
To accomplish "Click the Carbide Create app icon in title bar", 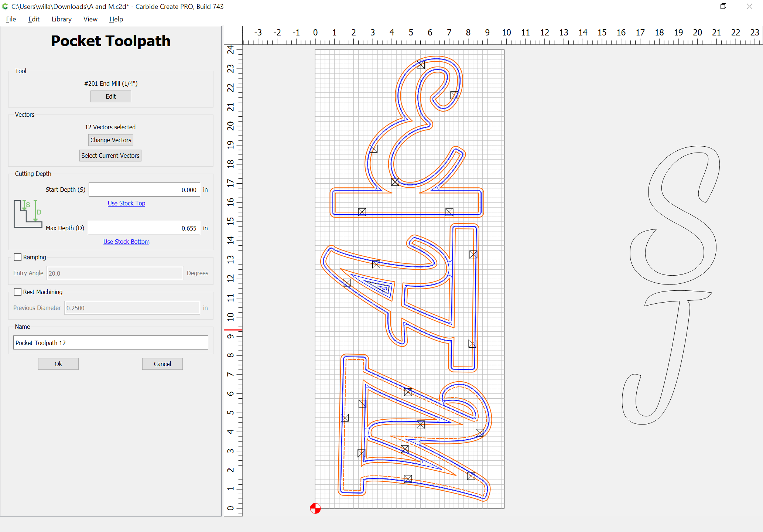I will (5, 6).
